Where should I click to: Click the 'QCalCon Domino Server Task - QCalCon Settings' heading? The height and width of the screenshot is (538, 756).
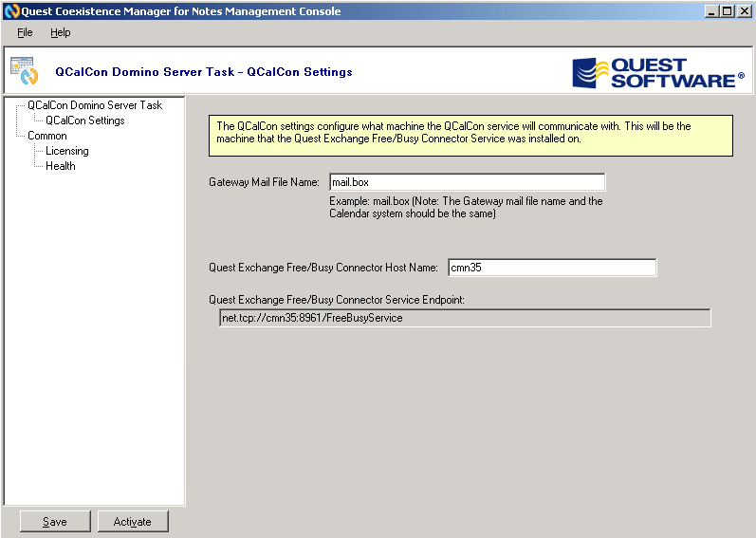coord(203,72)
